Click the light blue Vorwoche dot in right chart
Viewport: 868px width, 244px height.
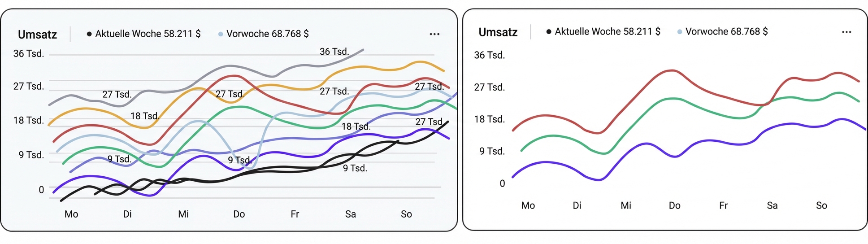[x=680, y=32]
